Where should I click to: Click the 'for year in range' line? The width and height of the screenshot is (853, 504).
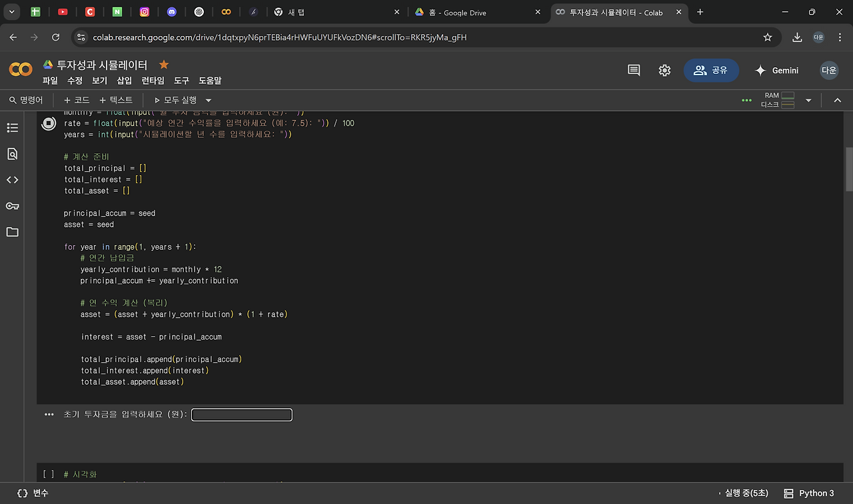coord(130,247)
